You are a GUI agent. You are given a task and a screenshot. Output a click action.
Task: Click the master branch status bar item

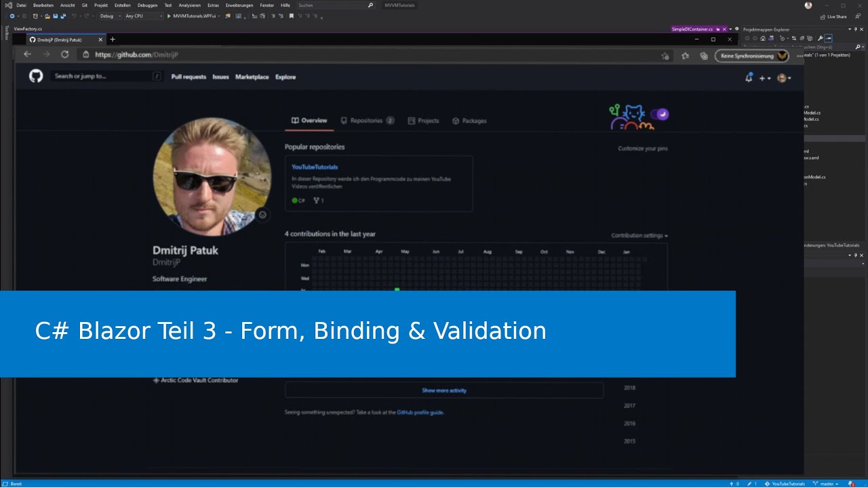[827, 484]
